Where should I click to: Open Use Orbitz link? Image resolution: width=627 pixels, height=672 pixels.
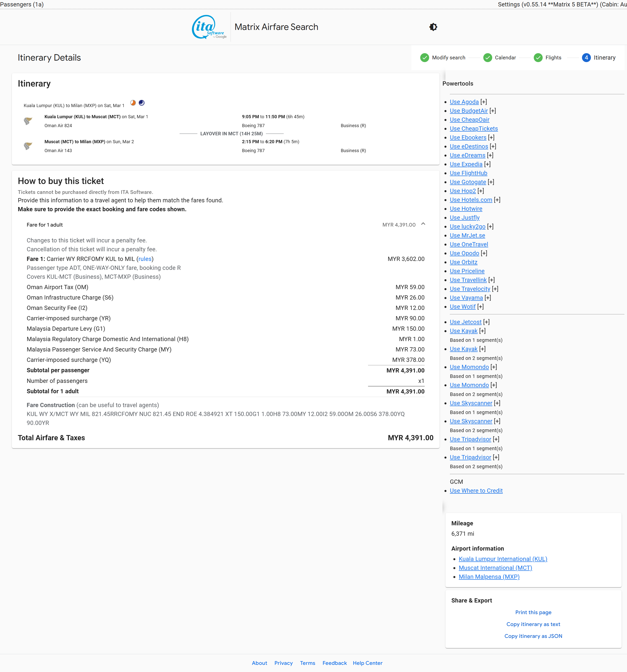click(464, 262)
